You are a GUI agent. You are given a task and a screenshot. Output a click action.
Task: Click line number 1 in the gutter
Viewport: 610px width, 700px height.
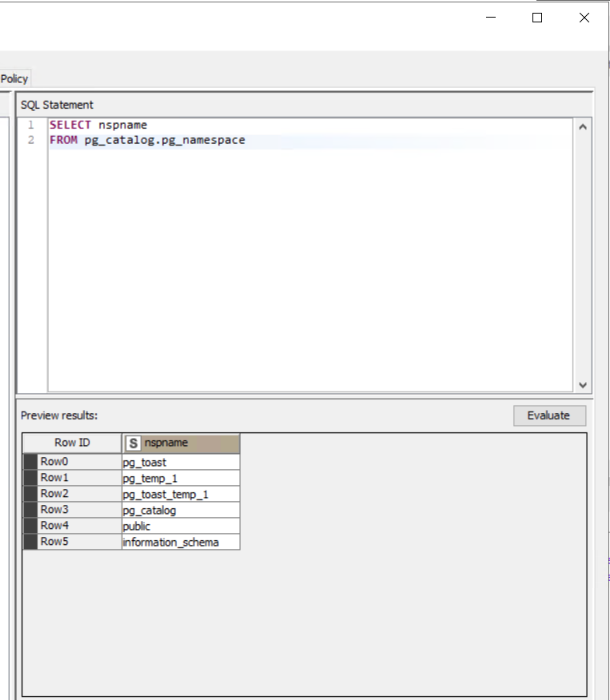[x=31, y=125]
